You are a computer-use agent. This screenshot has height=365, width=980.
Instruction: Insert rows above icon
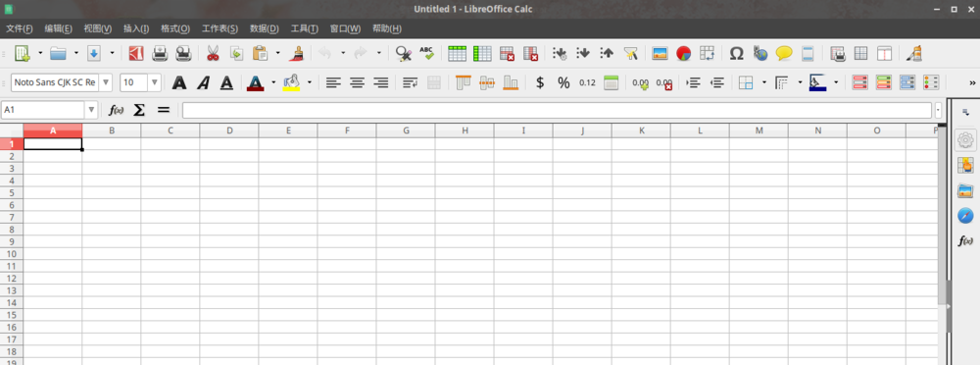(x=457, y=54)
